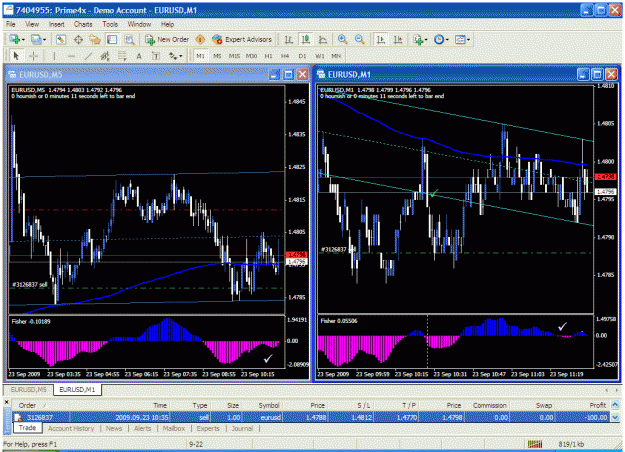Select the Text Label tool

point(156,56)
